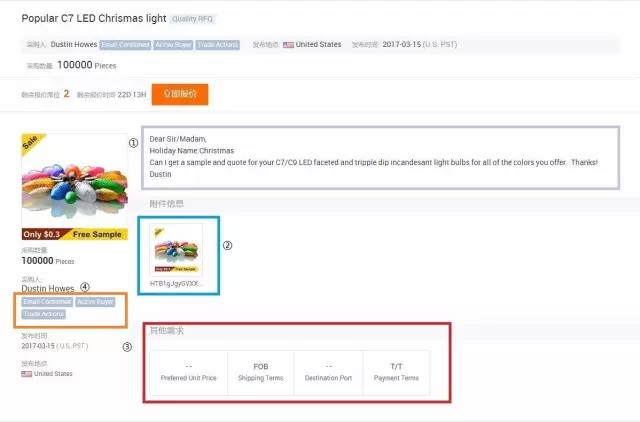The height and width of the screenshot is (422, 640).
Task: Click the T/T Payment Terms cell
Action: pyautogui.click(x=395, y=372)
